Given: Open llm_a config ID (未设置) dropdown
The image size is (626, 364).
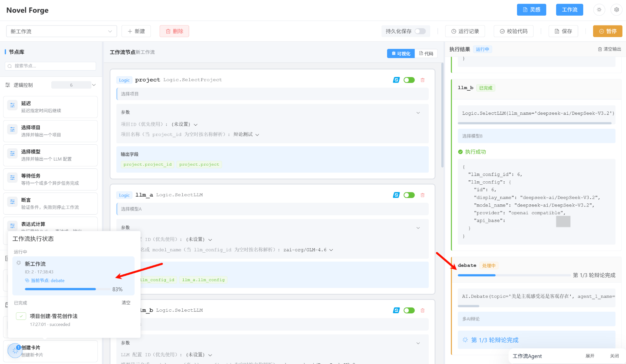Looking at the screenshot, I should tap(199, 239).
